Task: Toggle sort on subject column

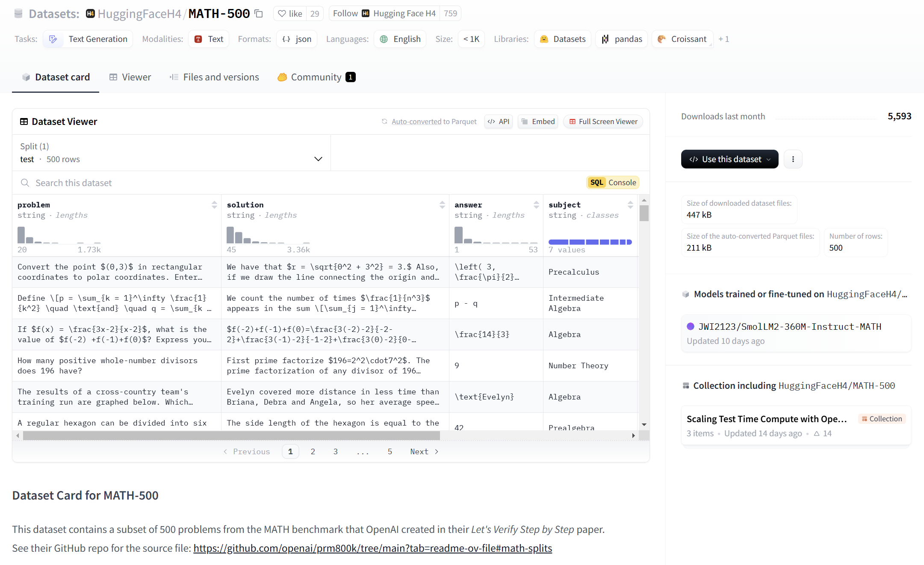Action: pyautogui.click(x=630, y=205)
